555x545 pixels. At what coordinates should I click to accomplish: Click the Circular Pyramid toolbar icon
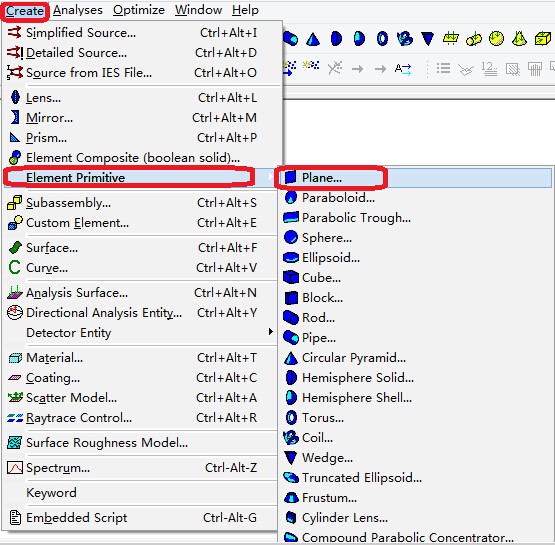click(x=313, y=39)
